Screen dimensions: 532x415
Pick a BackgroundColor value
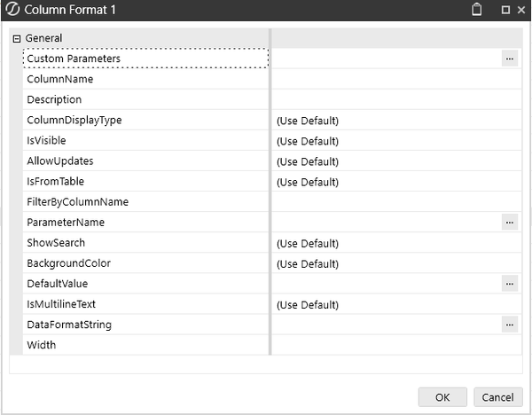pyautogui.click(x=395, y=263)
